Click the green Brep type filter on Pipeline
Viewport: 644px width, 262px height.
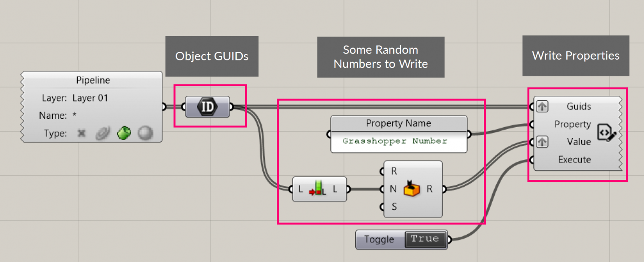pyautogui.click(x=124, y=133)
